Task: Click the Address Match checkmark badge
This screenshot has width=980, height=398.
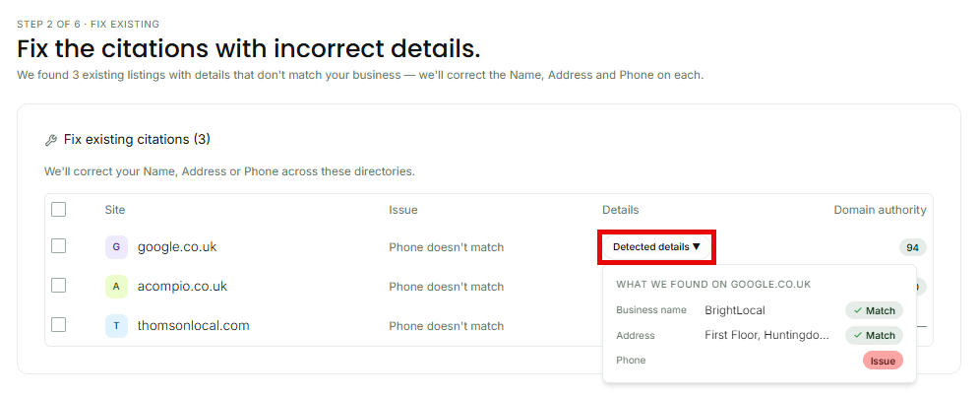Action: tap(875, 335)
